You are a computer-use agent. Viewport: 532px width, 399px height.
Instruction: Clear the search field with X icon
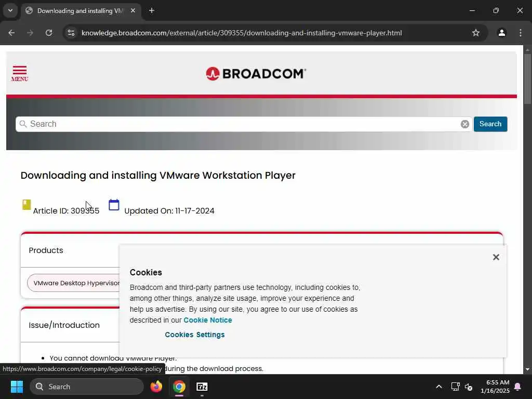[x=465, y=124]
